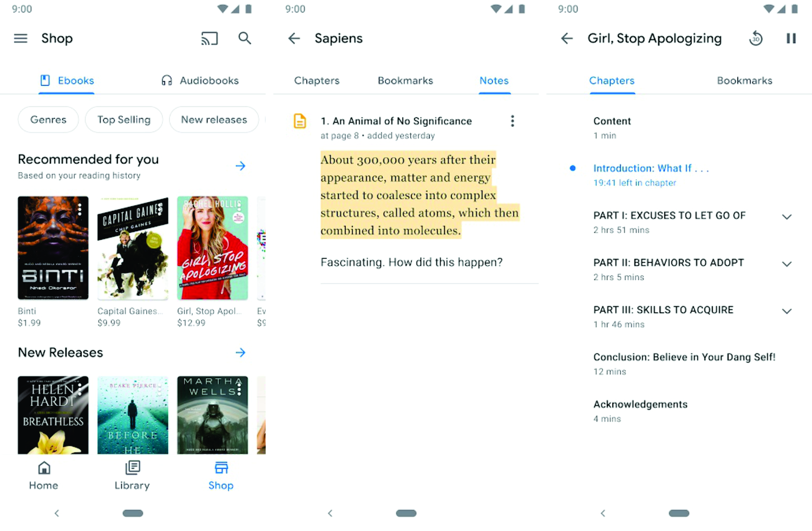The image size is (812, 531).
Task: Tap the New releases chip
Action: [214, 120]
